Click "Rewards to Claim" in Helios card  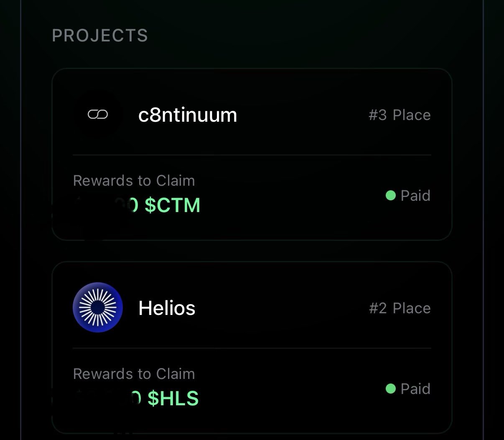[x=134, y=374]
